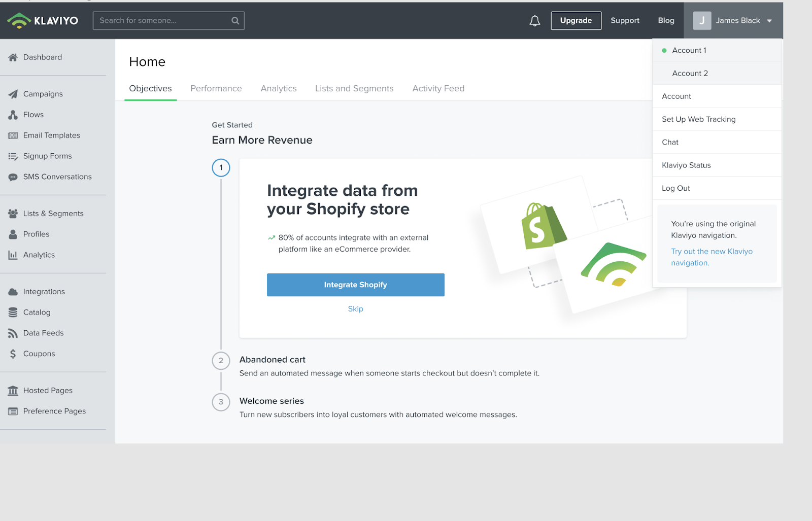
Task: Select Set Up Web Tracking
Action: point(717,119)
